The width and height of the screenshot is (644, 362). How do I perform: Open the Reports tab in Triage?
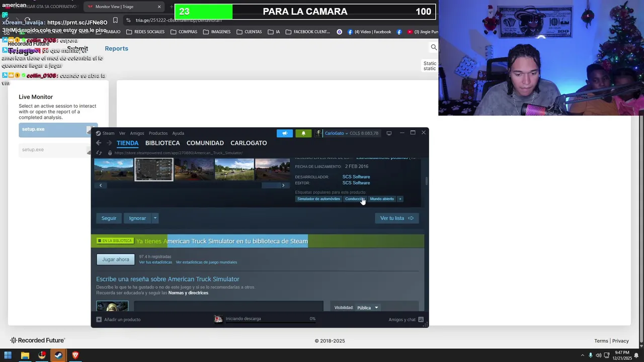coord(116,49)
